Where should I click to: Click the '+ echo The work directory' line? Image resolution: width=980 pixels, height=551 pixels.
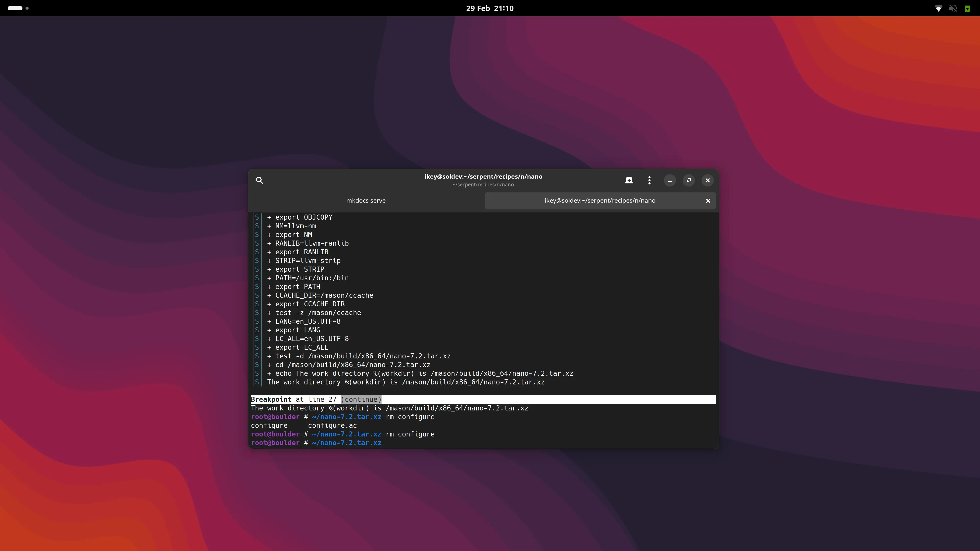(420, 373)
